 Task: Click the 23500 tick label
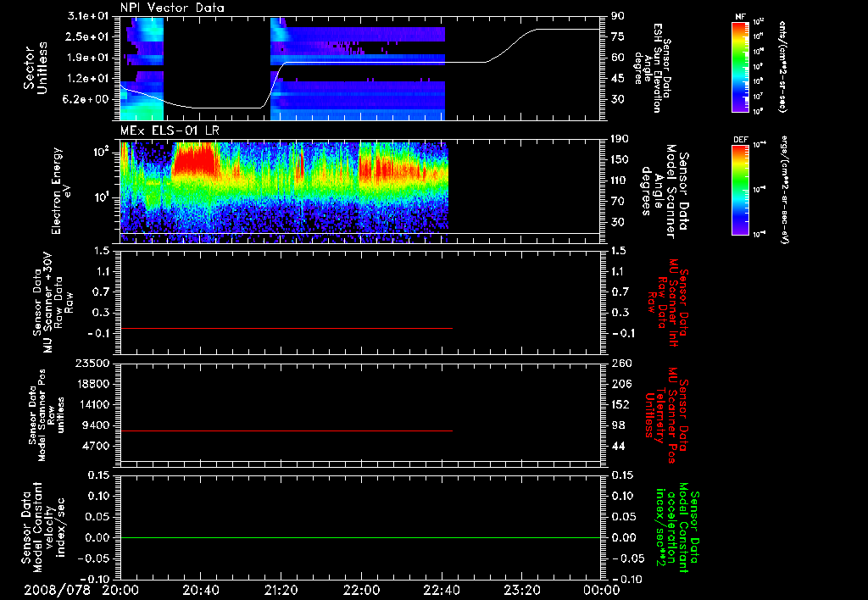point(92,363)
